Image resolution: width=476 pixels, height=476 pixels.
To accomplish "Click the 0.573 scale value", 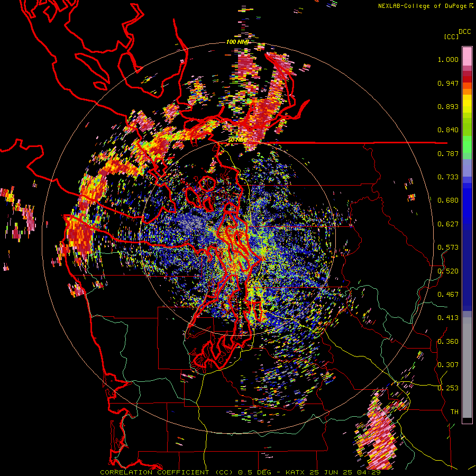I will coord(448,248).
